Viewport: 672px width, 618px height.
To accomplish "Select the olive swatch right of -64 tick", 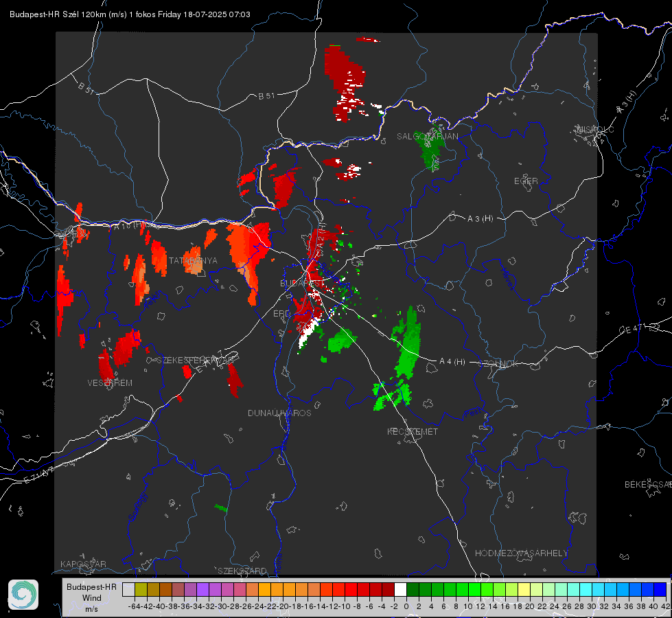I will point(141,589).
